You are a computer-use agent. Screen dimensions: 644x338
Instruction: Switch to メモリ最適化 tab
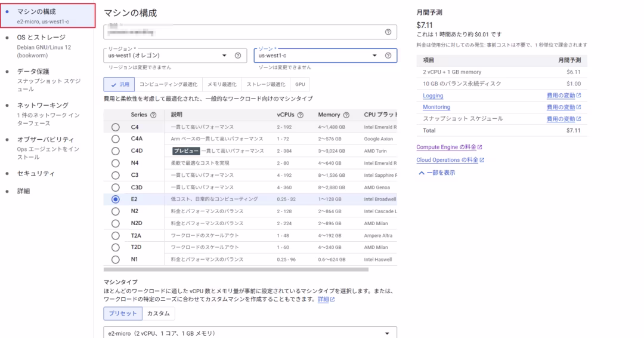222,84
